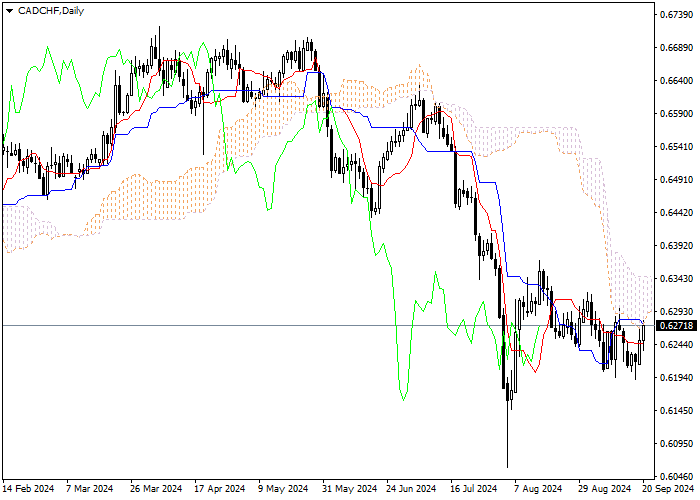
Task: Click the 0.65900 price axis label
Action: [676, 114]
